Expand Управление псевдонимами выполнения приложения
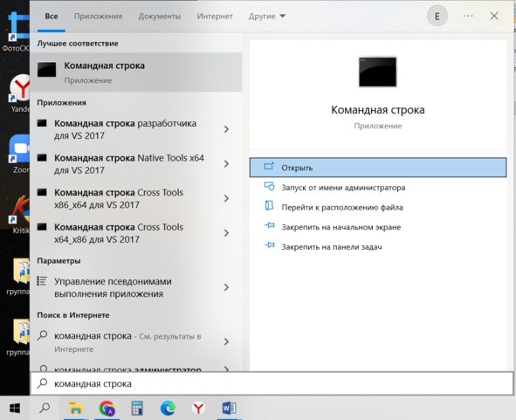The height and width of the screenshot is (420, 516). (226, 287)
